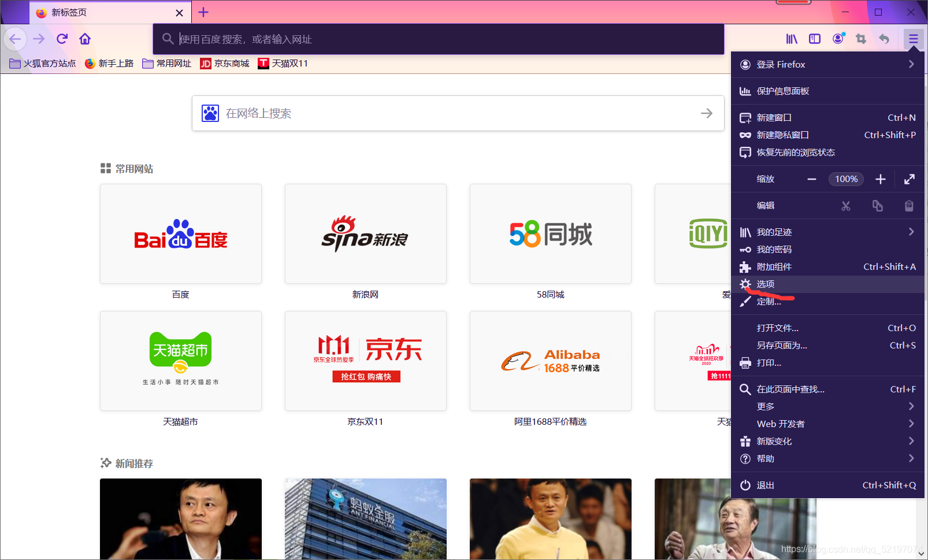Screen dimensions: 928x560
Task: Zoom out with the minus button
Action: pyautogui.click(x=812, y=179)
